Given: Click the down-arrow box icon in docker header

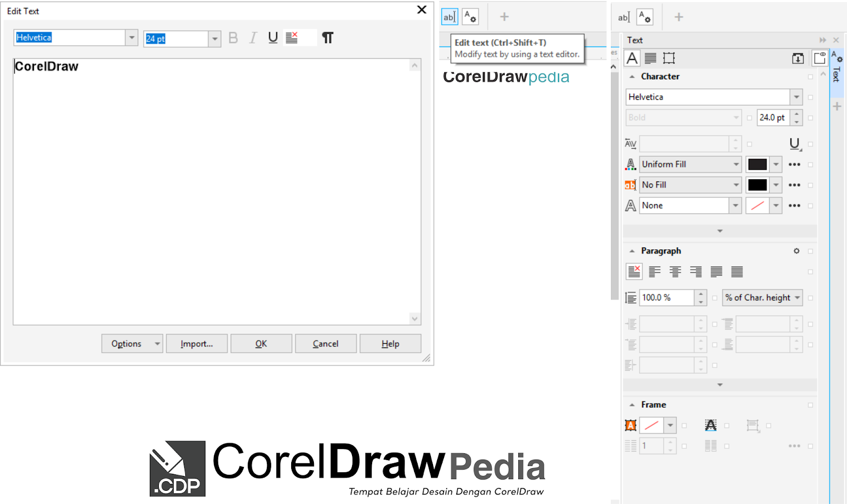Looking at the screenshot, I should point(798,58).
